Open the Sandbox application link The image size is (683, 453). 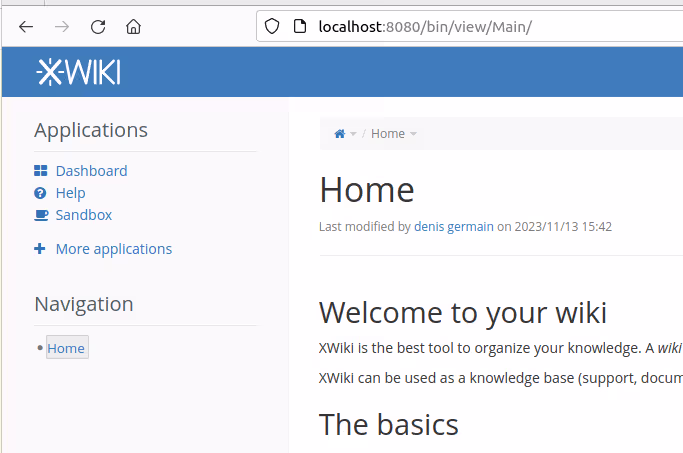[83, 215]
